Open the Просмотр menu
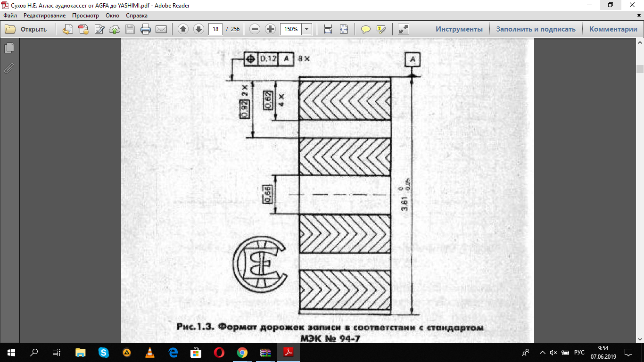The width and height of the screenshot is (644, 362). [x=85, y=16]
